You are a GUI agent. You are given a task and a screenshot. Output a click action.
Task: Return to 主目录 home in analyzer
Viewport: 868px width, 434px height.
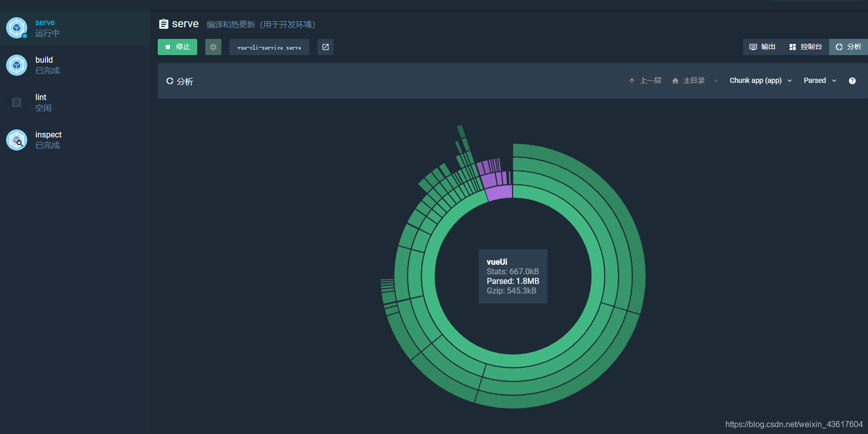point(688,81)
